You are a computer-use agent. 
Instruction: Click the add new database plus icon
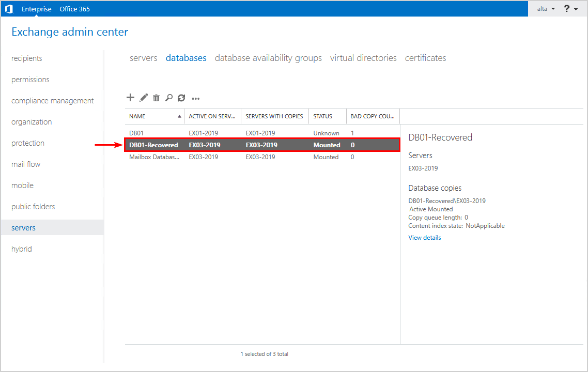pyautogui.click(x=130, y=98)
